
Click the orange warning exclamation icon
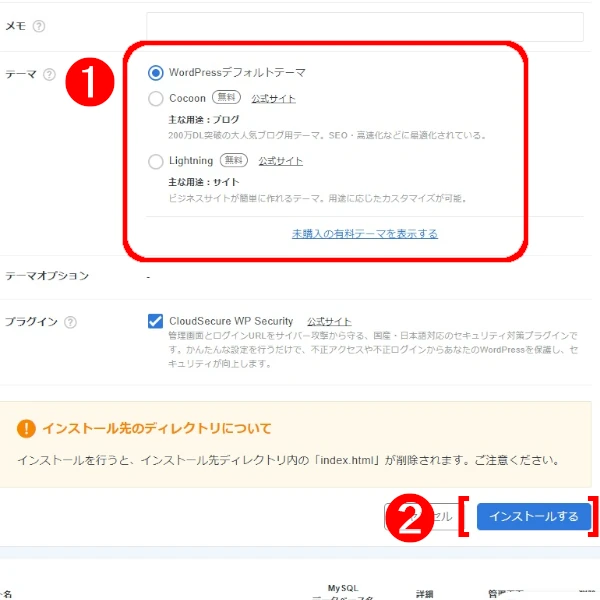(26, 428)
